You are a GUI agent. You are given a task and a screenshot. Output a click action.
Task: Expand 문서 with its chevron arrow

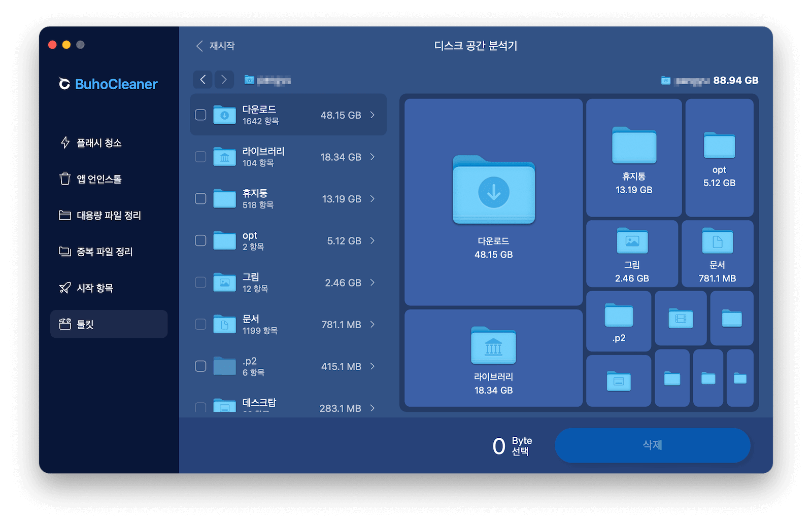point(373,324)
